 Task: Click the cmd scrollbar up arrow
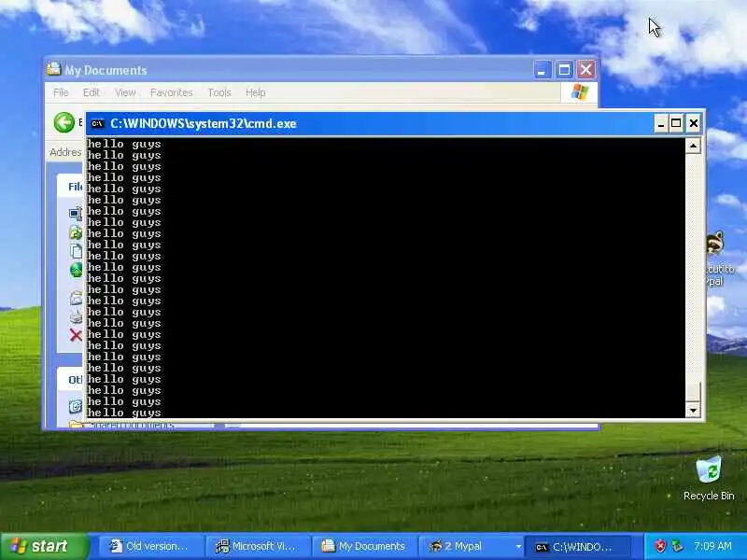(x=693, y=146)
